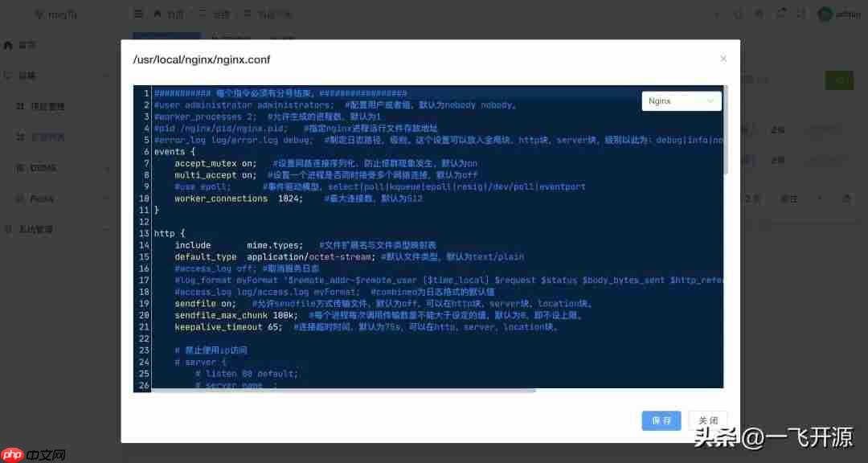
Task: Open the admin avatar menu
Action: tap(825, 14)
